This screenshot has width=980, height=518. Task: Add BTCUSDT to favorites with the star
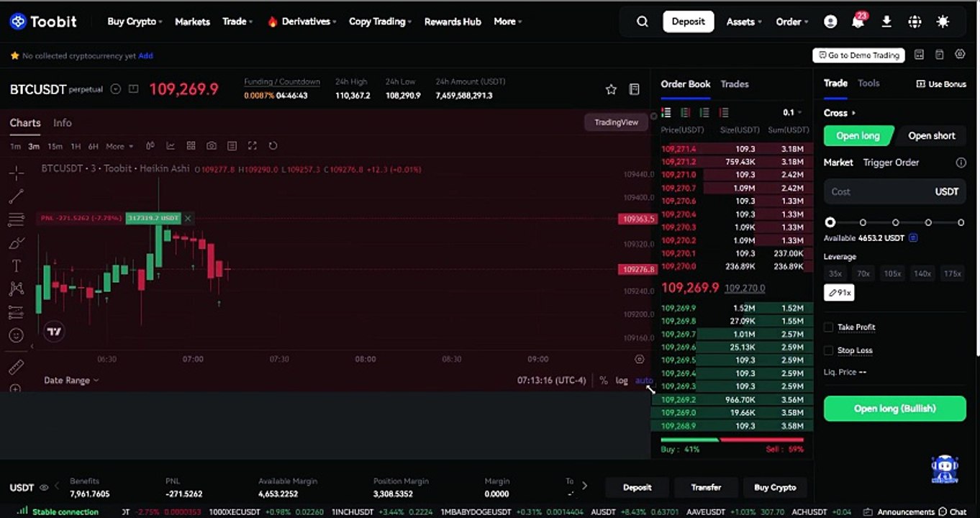[611, 89]
